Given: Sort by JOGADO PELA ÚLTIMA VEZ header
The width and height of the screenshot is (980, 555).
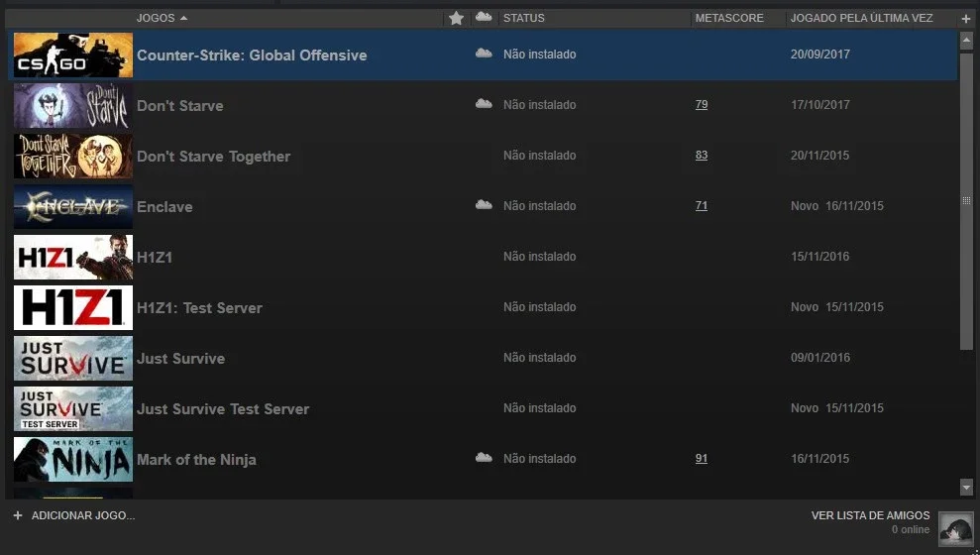Looking at the screenshot, I should (x=861, y=18).
